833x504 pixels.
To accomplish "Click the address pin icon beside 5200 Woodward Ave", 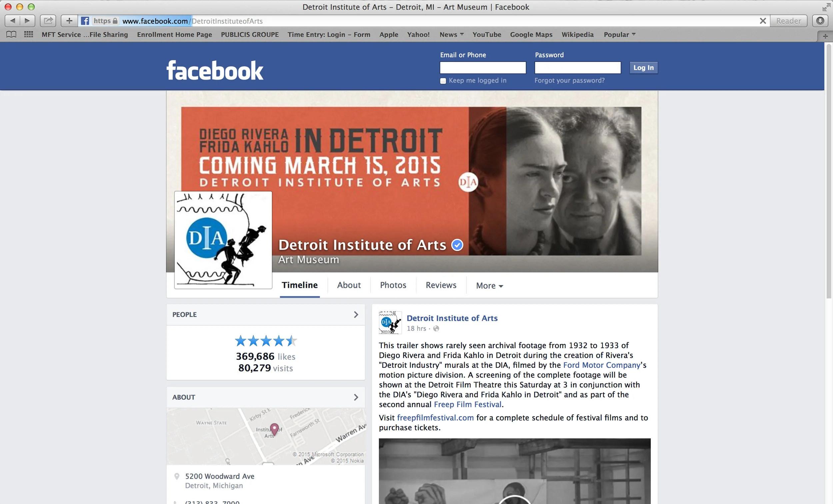I will (177, 477).
